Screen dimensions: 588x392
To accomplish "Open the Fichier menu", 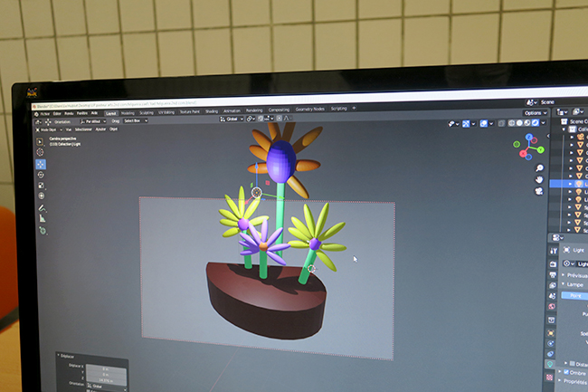I will [x=45, y=114].
